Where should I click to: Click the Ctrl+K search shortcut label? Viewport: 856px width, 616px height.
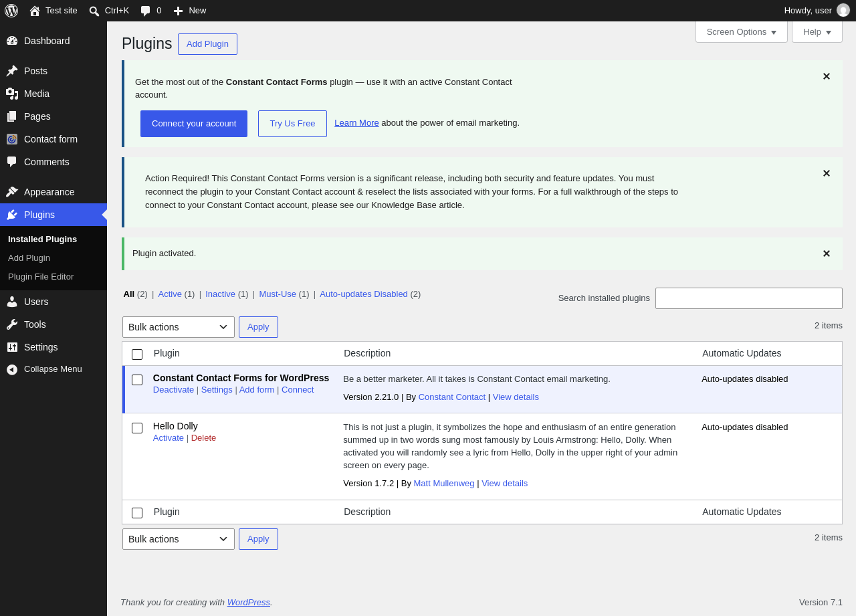[x=117, y=11]
